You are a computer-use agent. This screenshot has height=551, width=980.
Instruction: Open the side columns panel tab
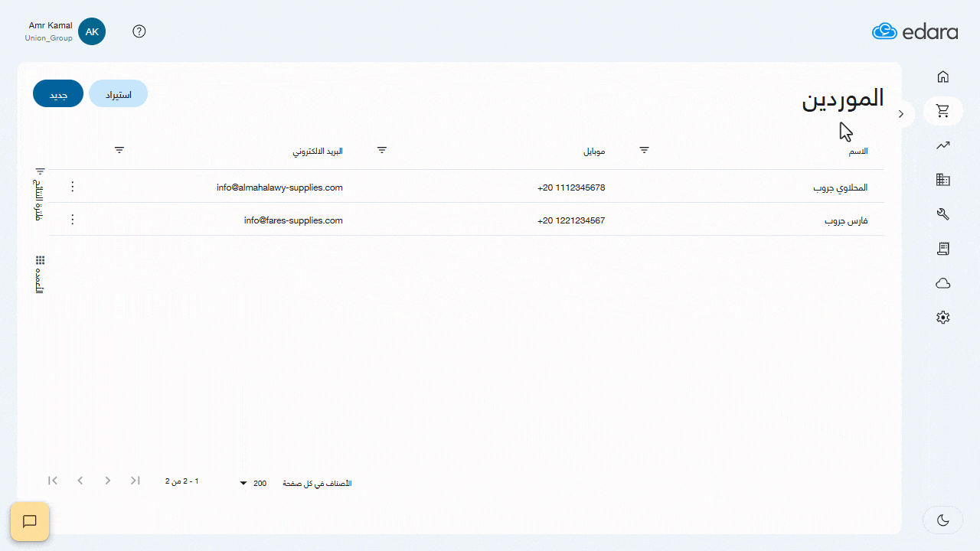pyautogui.click(x=40, y=274)
